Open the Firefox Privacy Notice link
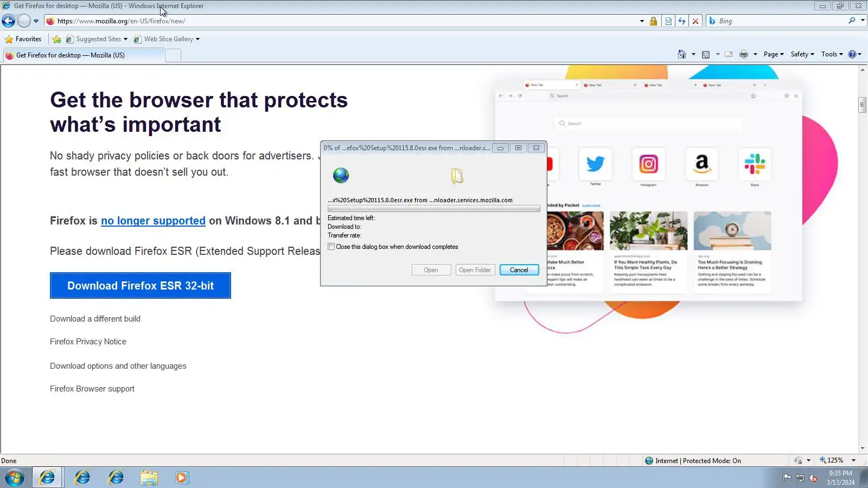 point(88,342)
